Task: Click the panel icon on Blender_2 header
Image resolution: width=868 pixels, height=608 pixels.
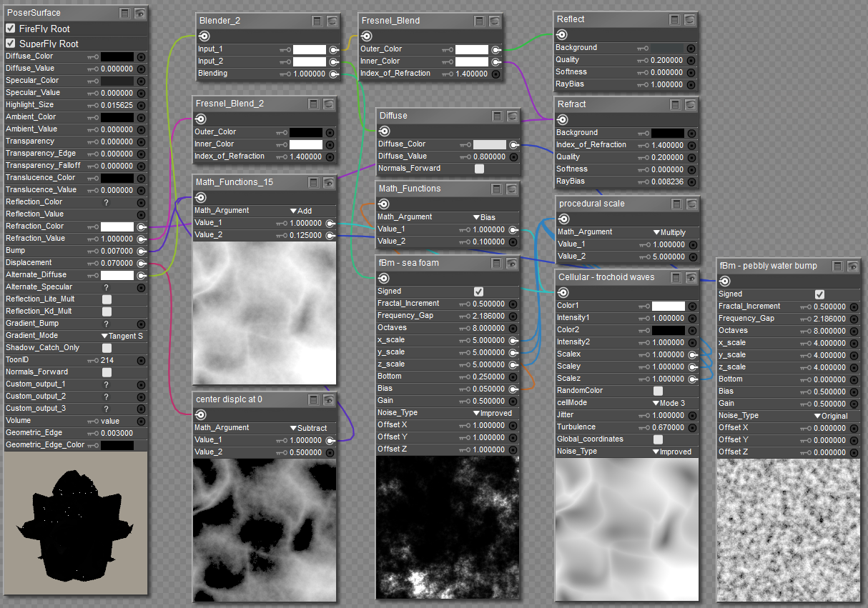Action: [x=317, y=21]
